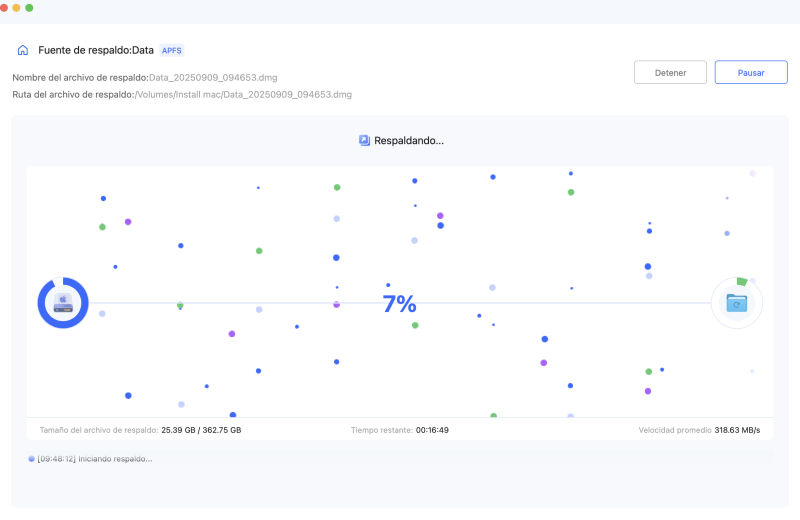Image resolution: width=800 pixels, height=520 pixels.
Task: Close the window with the red button
Action: click(5, 7)
